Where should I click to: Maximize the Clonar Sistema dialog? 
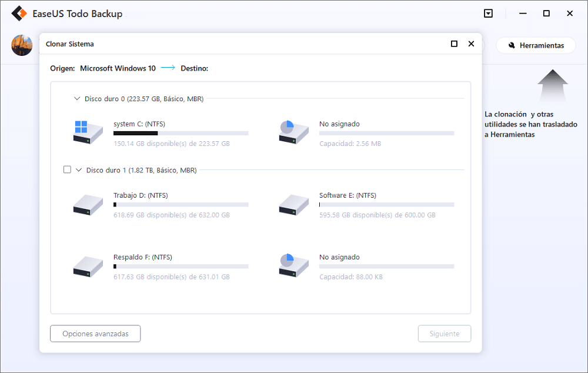tap(454, 44)
